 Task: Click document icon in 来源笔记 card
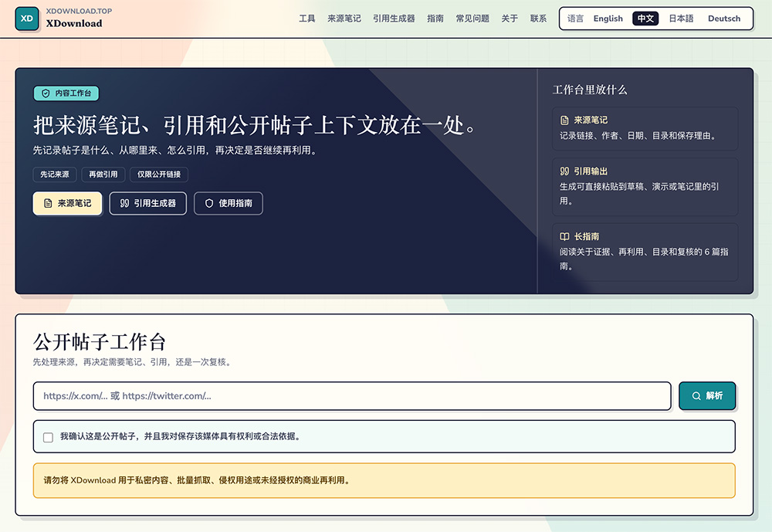(564, 120)
